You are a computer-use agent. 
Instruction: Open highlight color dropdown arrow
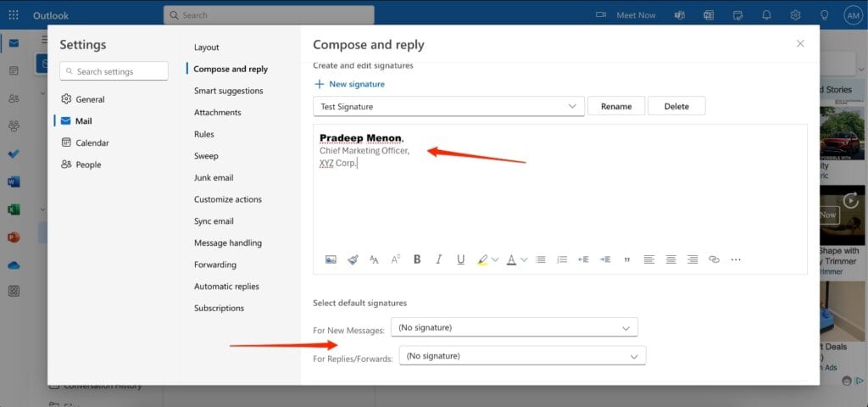[495, 259]
